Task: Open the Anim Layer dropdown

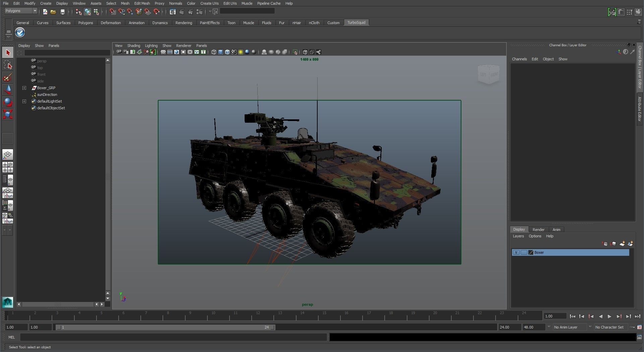Action: 549,327
